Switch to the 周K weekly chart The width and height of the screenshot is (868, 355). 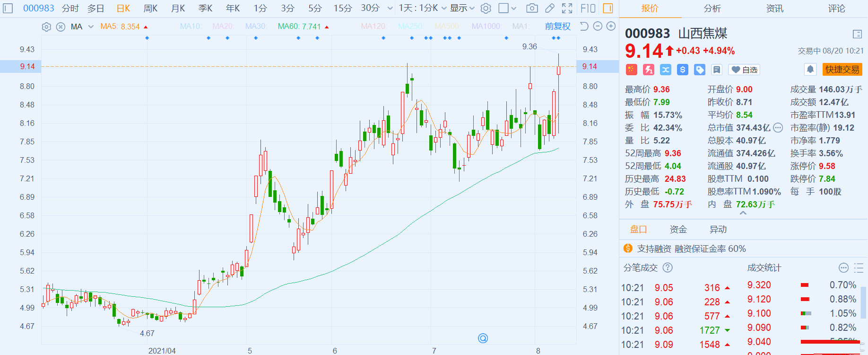(150, 8)
